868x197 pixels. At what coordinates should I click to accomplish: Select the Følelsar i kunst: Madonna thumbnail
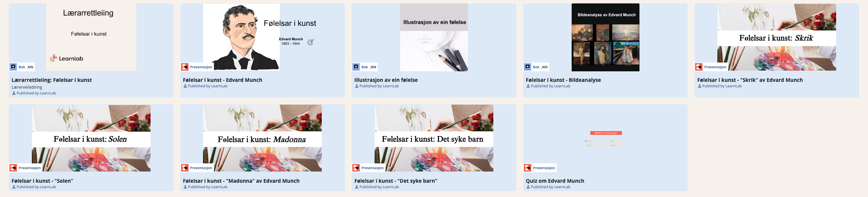pos(262,138)
